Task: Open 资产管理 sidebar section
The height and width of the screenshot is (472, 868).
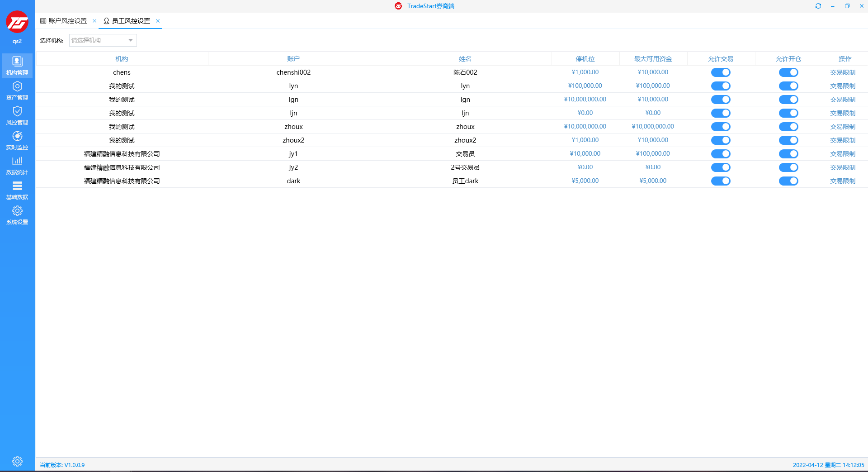Action: [x=17, y=91]
